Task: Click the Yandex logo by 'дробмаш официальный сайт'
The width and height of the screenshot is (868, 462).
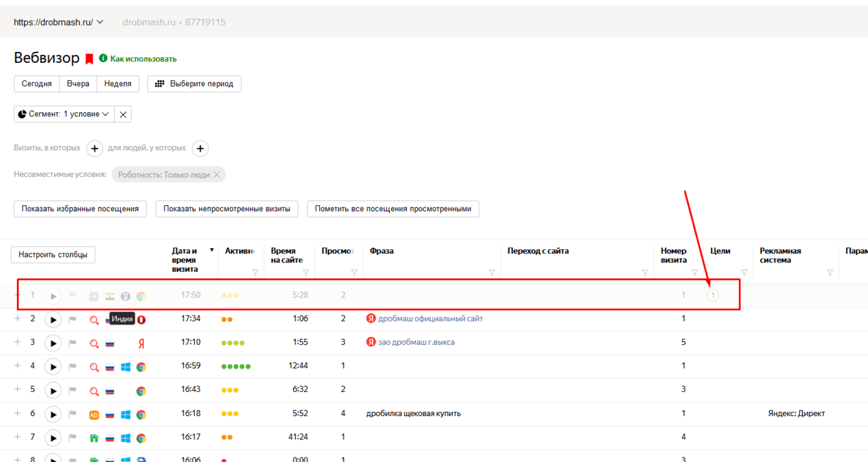Action: [371, 318]
